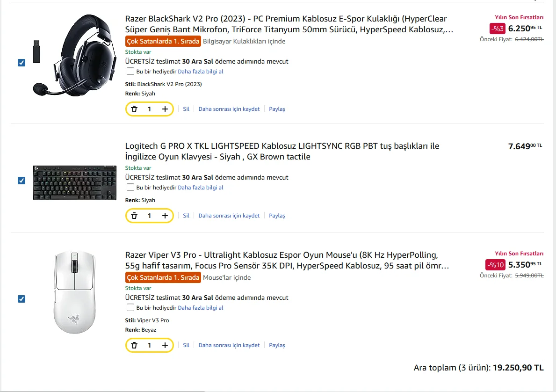Save Logitech keyboard for later
This screenshot has height=392, width=556.
point(229,216)
